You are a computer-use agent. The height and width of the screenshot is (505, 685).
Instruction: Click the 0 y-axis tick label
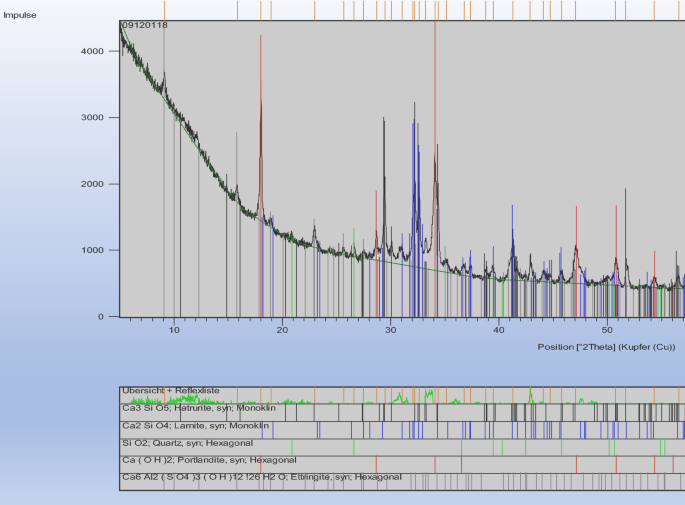click(101, 317)
